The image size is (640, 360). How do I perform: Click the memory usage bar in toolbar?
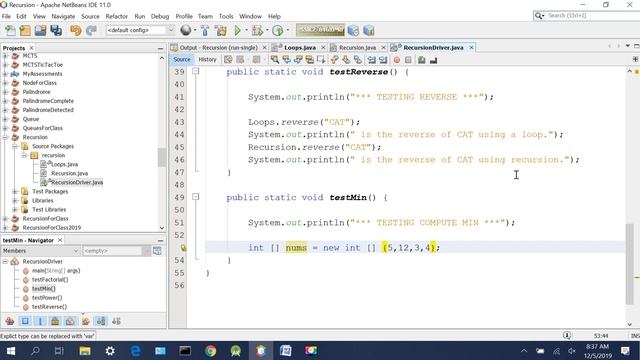(x=320, y=30)
